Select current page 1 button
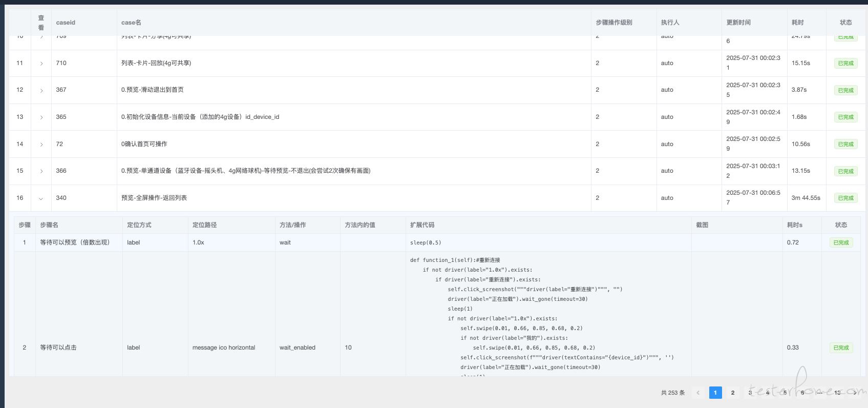This screenshot has width=868, height=408. [x=715, y=393]
